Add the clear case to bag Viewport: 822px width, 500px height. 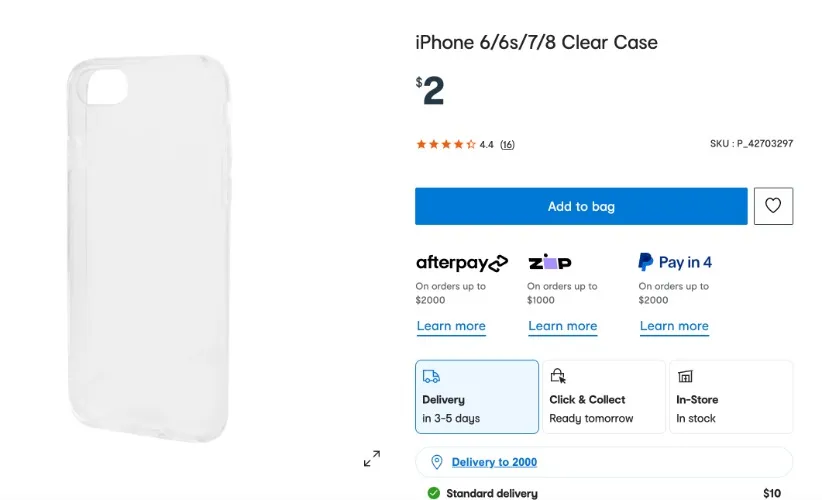(x=581, y=206)
